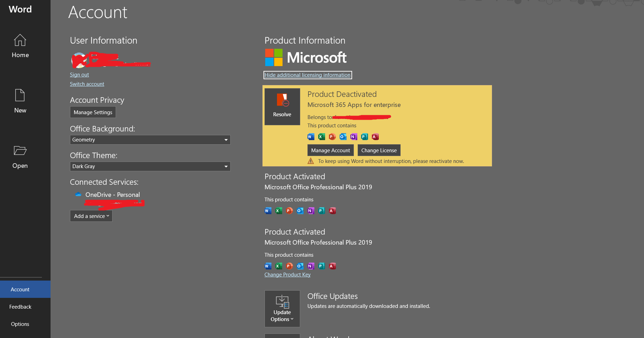Select the Word icon under Microsoft 365 apps

pyautogui.click(x=311, y=137)
